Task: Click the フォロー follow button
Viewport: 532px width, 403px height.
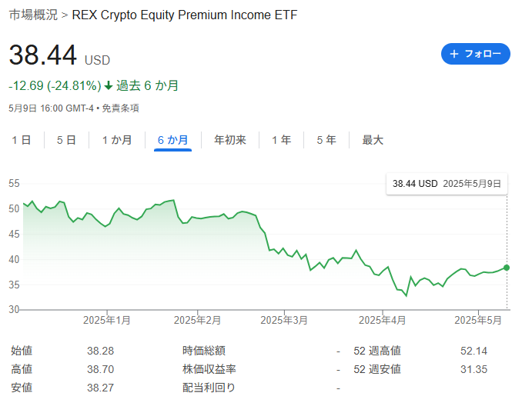Action: click(x=475, y=54)
